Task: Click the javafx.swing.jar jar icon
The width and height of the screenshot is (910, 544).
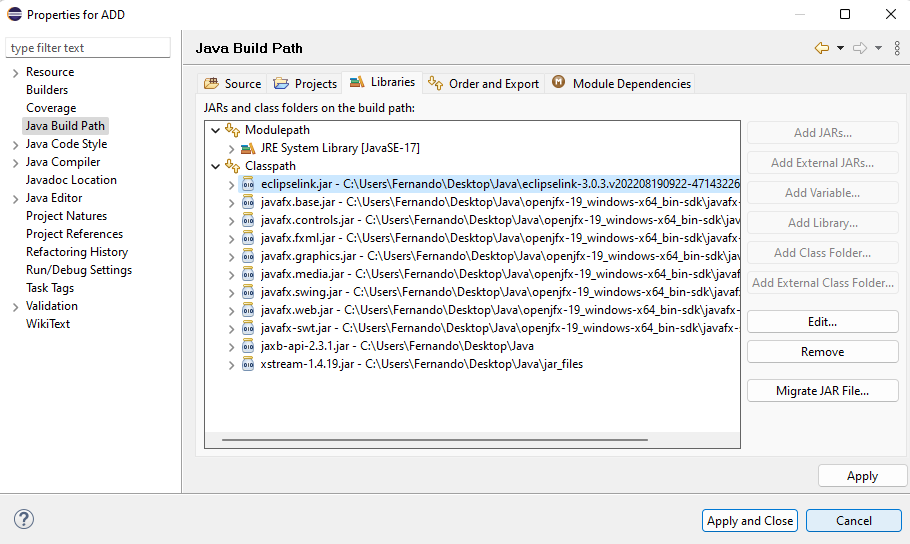Action: pyautogui.click(x=248, y=292)
